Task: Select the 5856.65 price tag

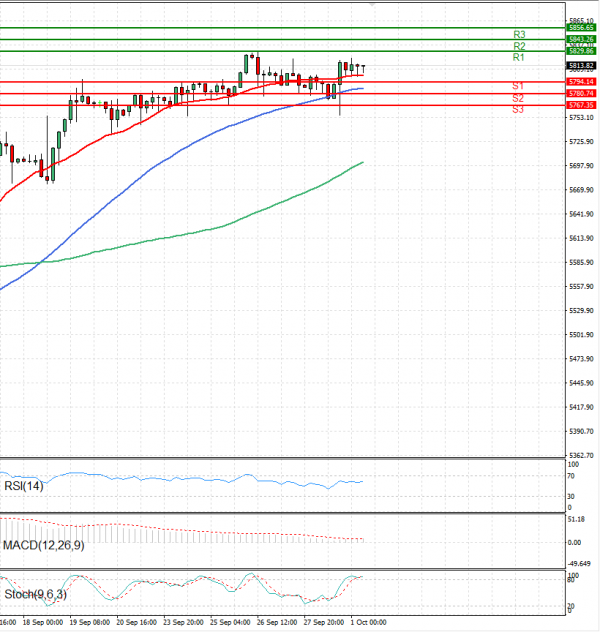Action: [x=581, y=27]
